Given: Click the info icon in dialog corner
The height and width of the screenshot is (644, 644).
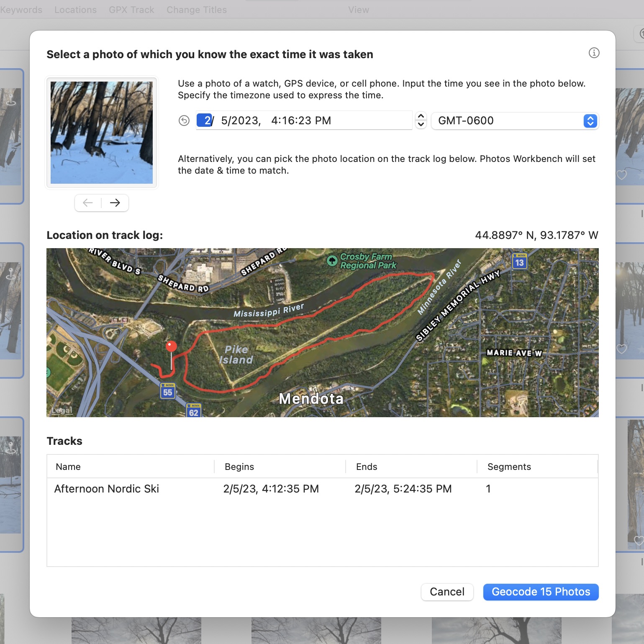Looking at the screenshot, I should [x=594, y=53].
